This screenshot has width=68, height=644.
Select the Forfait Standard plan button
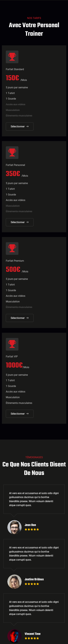(x=20, y=127)
